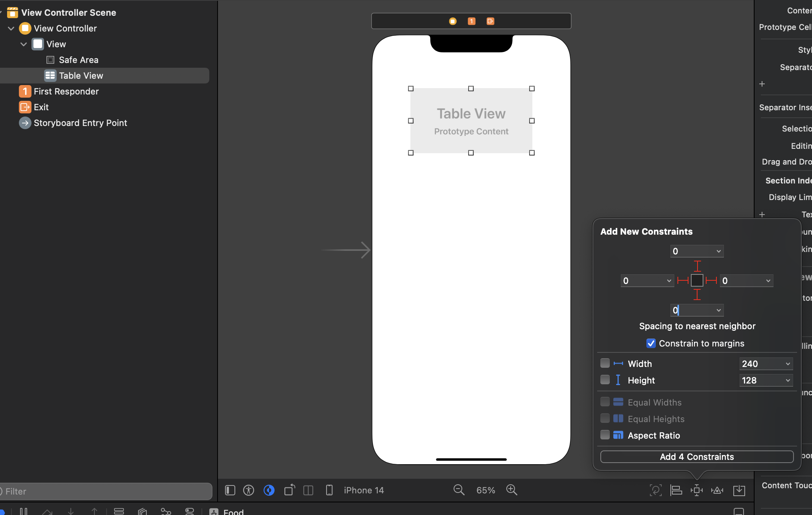Select the Exit row in outline
The width and height of the screenshot is (812, 515).
105,107
